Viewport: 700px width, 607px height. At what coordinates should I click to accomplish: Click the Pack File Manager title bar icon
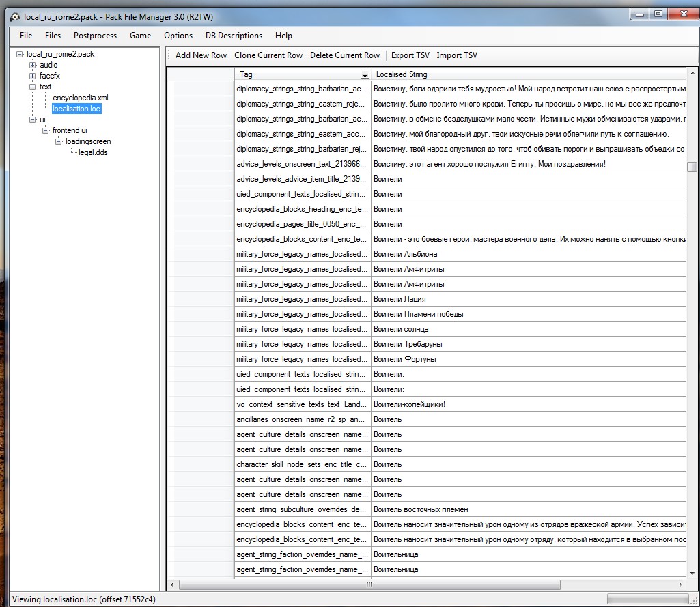15,17
